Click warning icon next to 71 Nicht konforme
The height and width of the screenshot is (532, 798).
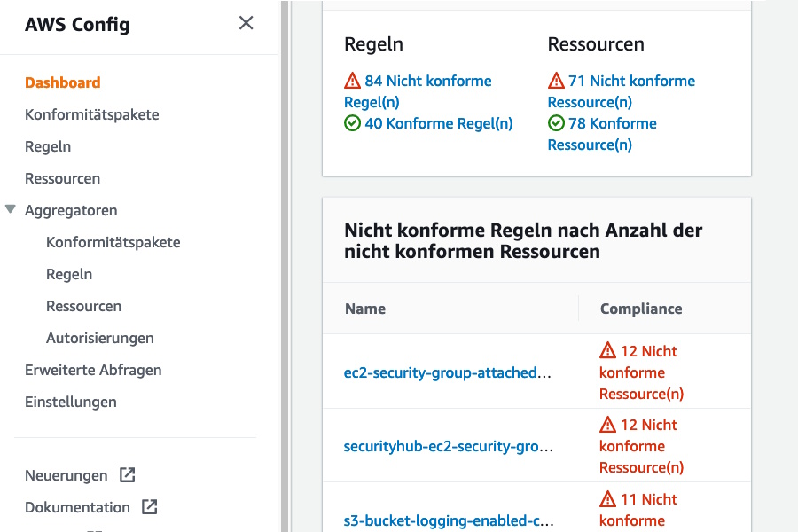pyautogui.click(x=556, y=81)
